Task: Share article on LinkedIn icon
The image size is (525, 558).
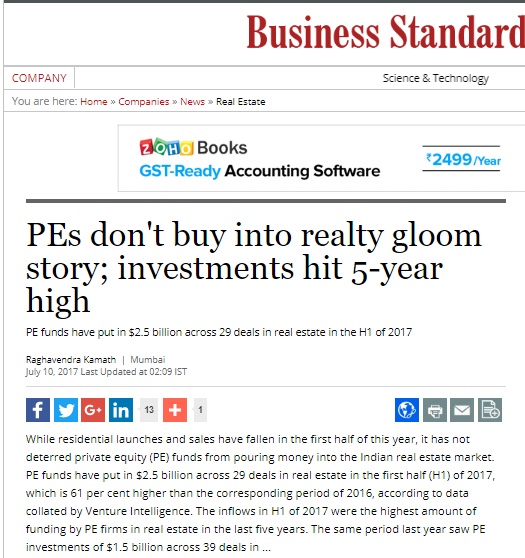Action: tap(121, 410)
